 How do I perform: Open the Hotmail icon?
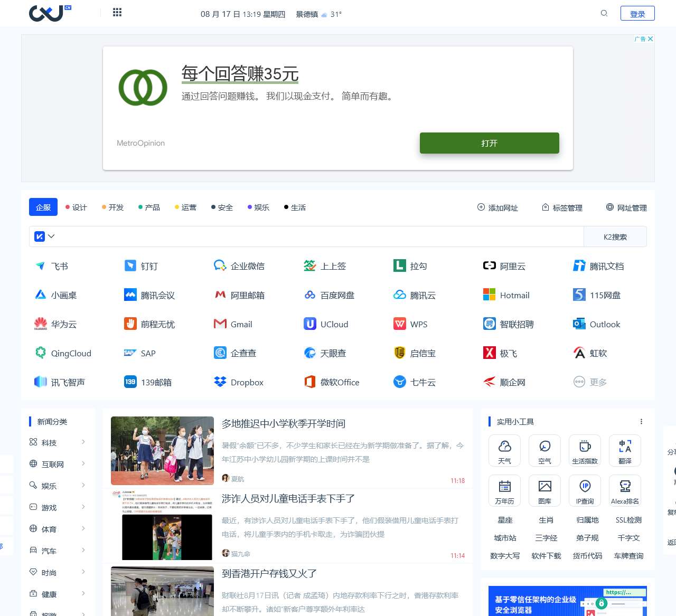pyautogui.click(x=490, y=295)
